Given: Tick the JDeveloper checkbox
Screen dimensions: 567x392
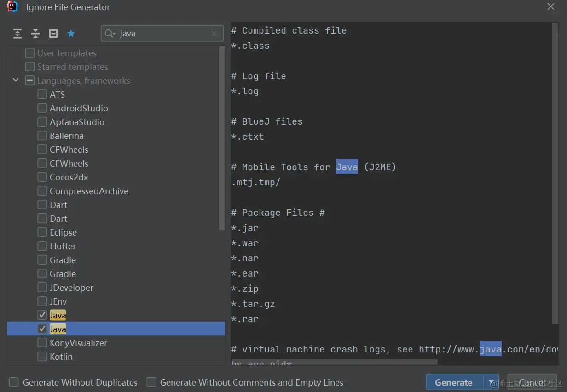Looking at the screenshot, I should [42, 288].
